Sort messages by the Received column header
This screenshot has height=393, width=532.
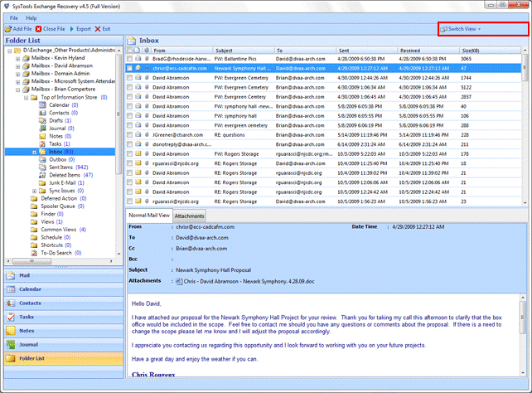pyautogui.click(x=428, y=51)
